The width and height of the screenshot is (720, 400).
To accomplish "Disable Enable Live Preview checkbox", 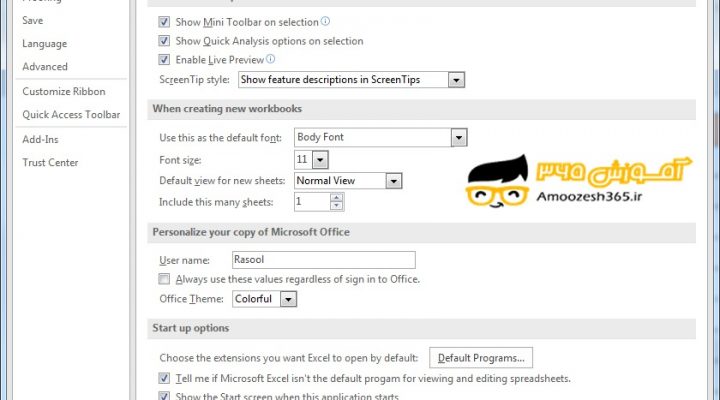I will 164,60.
